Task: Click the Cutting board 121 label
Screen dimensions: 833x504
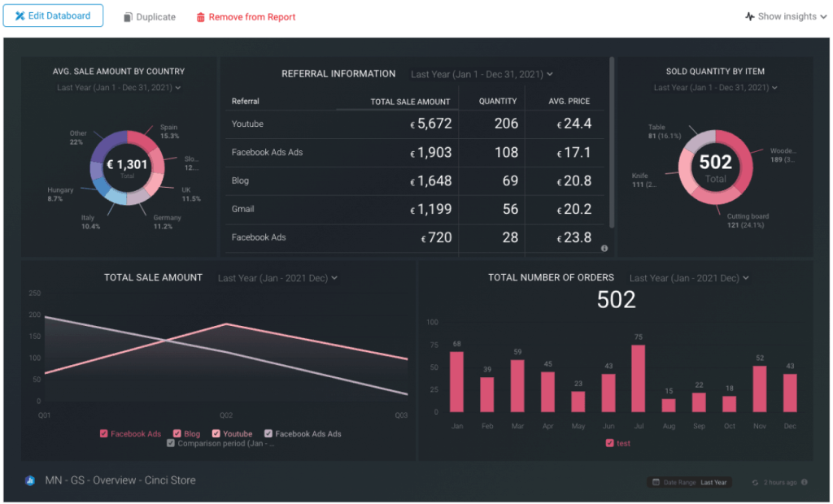Action: [x=748, y=221]
